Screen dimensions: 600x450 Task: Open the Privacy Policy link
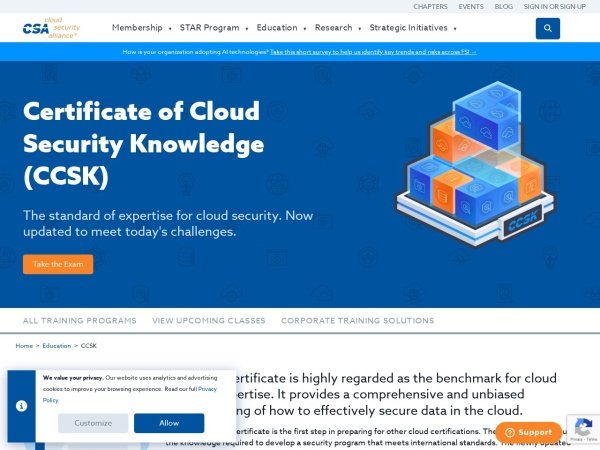tap(207, 389)
